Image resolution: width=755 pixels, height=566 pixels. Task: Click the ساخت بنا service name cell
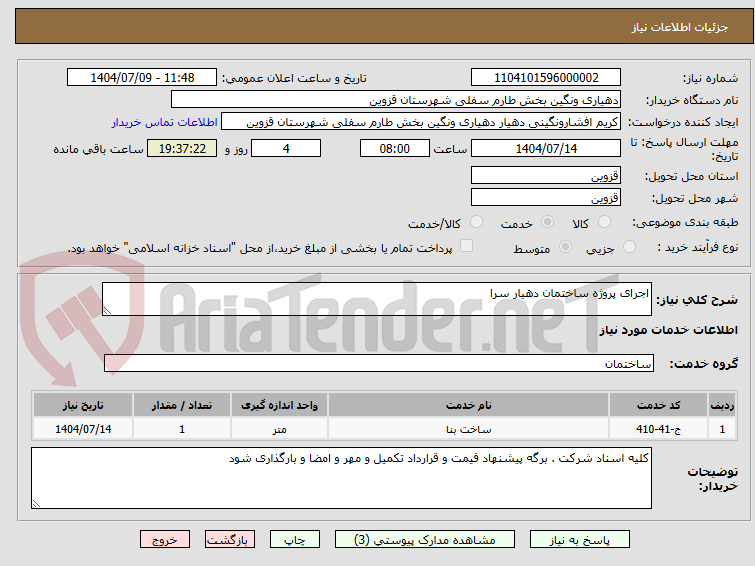(468, 429)
